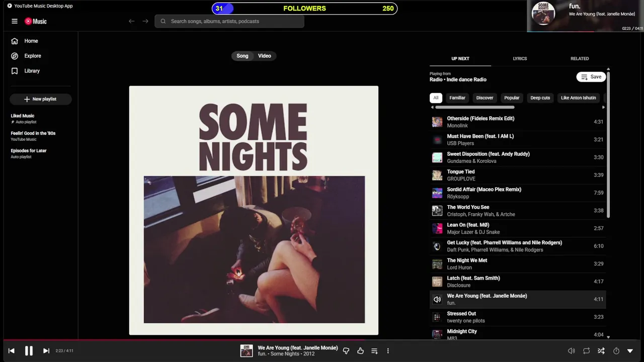The image size is (644, 362).
Task: Play Midnight City from queue
Action: (x=518, y=334)
